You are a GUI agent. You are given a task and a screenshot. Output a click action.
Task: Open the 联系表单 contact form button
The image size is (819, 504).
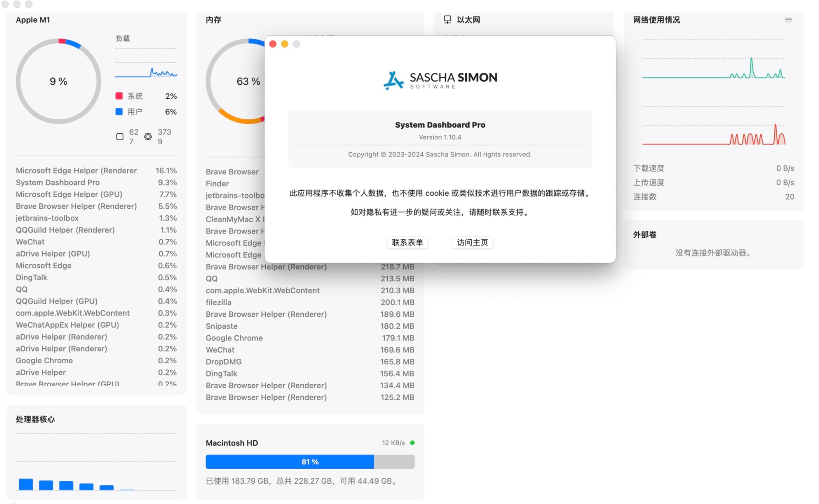click(407, 242)
